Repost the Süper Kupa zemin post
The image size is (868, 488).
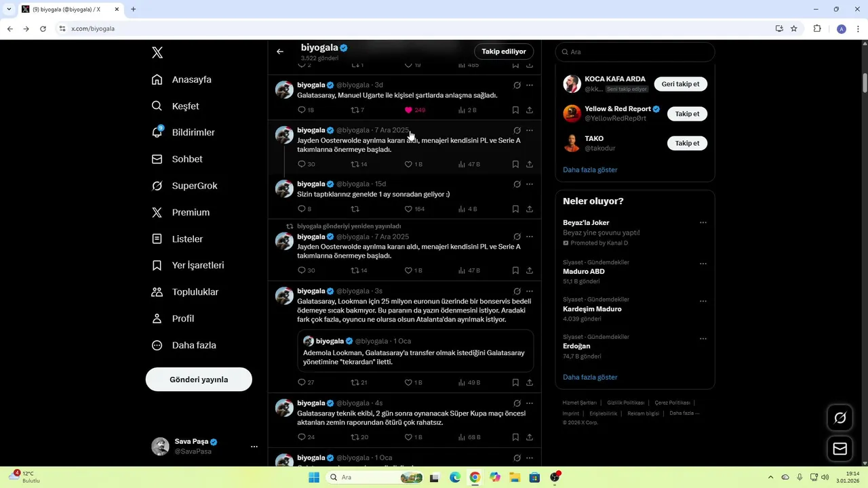pos(355,437)
